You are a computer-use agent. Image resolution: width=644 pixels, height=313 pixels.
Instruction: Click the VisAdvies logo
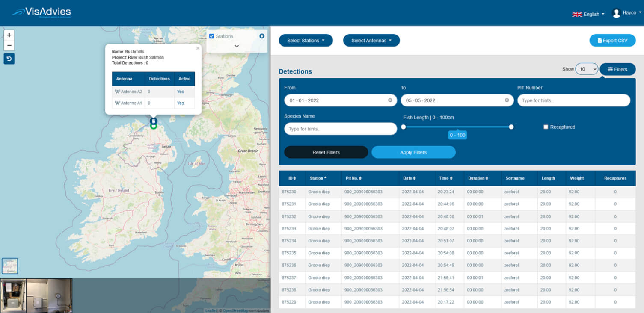click(x=42, y=12)
